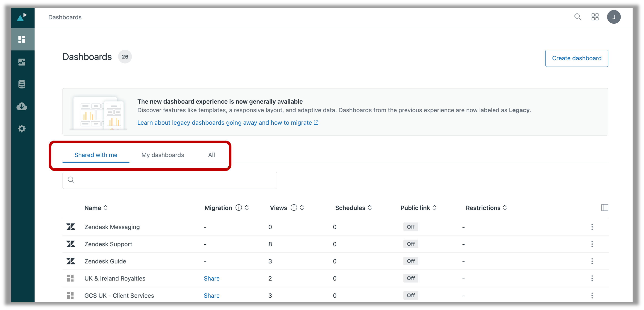Click the Zendesk icon beside Zendesk Support
The height and width of the screenshot is (310, 644).
[x=71, y=244]
